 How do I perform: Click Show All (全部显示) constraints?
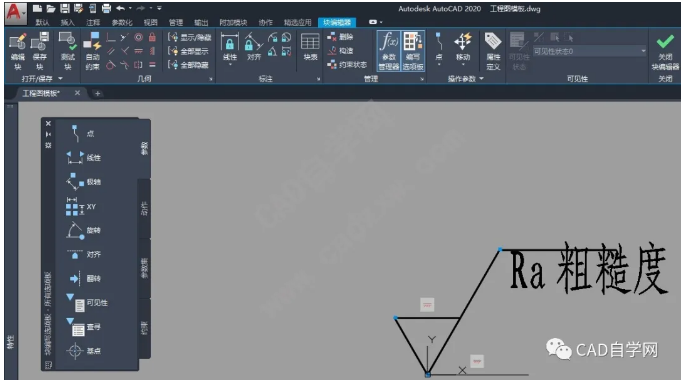point(188,51)
